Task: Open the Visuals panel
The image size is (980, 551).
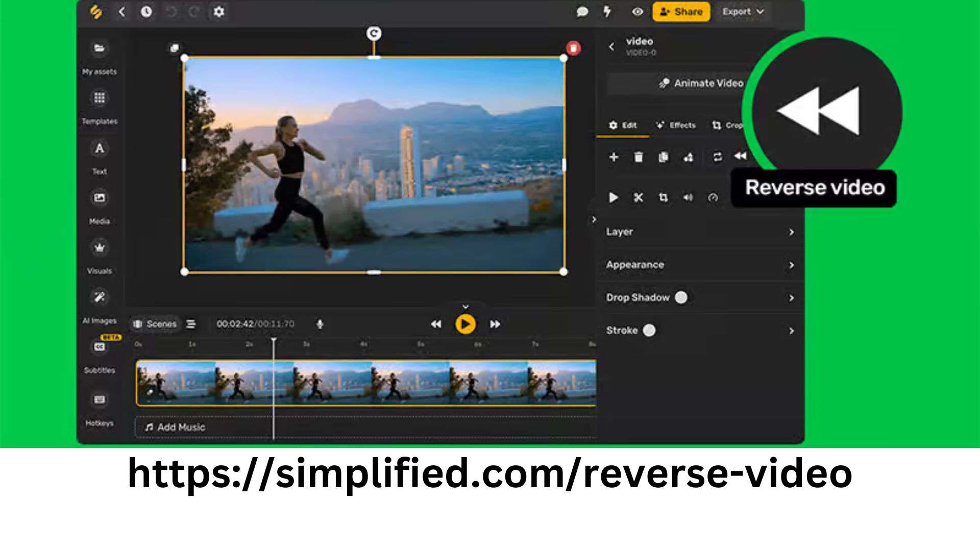Action: coord(100,257)
